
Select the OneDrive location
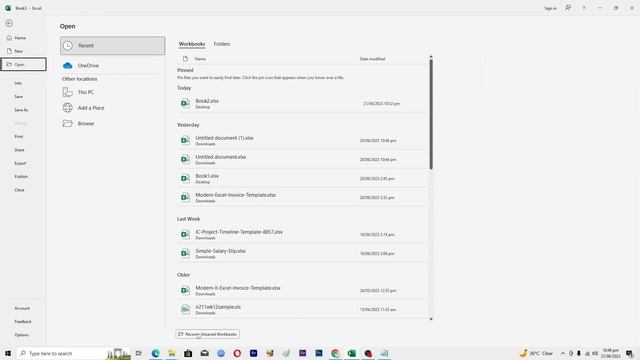(113, 65)
